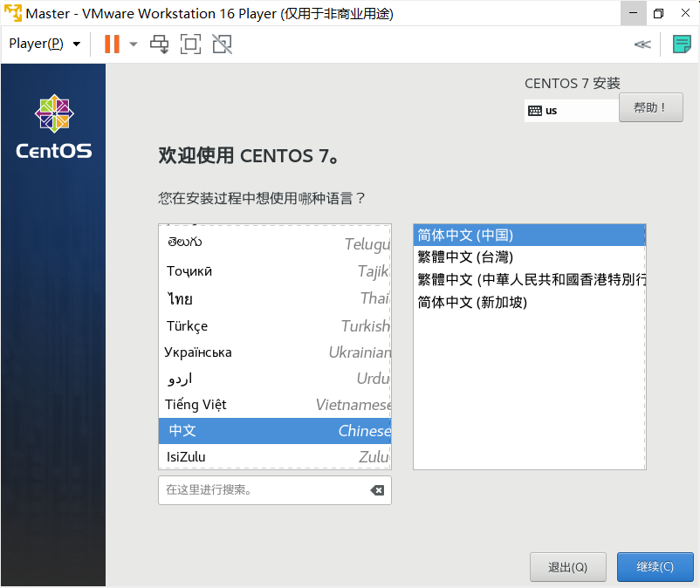The height and width of the screenshot is (588, 700).
Task: Close the VMware Player window
Action: click(x=685, y=13)
